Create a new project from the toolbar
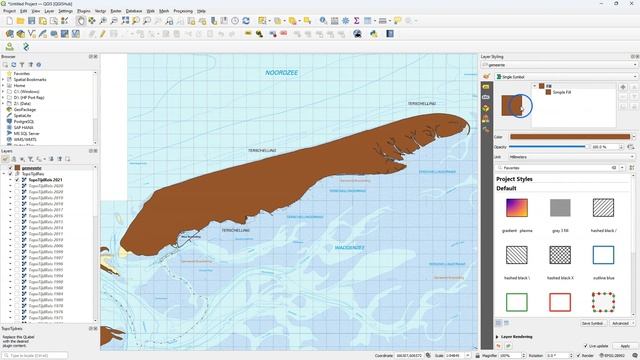Screen dimensions: 640x360 (9, 21)
